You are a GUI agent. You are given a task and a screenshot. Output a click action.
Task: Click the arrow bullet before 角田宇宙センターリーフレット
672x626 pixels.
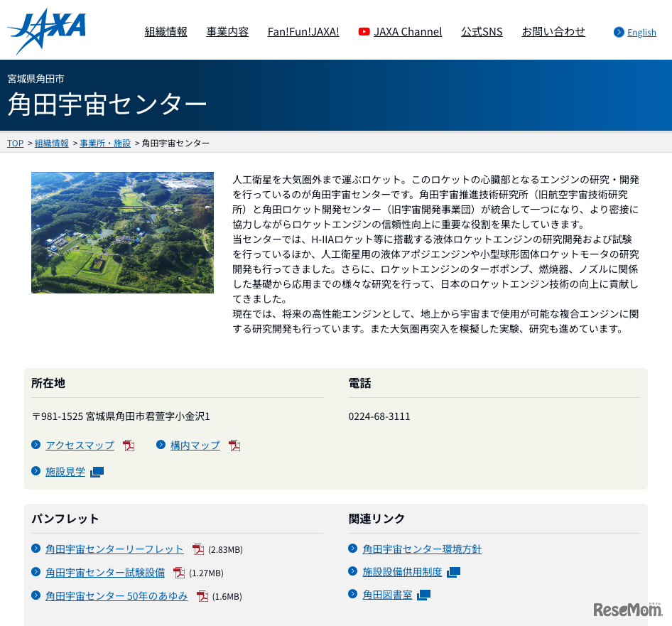(36, 548)
